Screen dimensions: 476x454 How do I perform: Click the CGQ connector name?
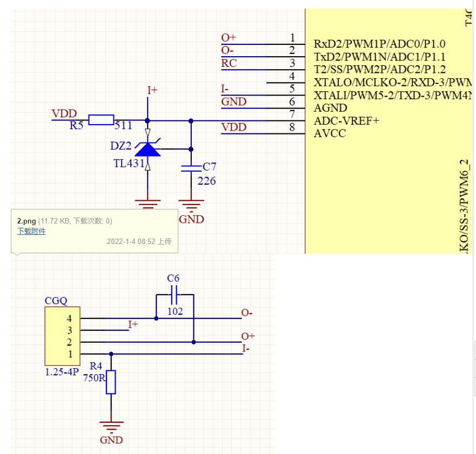click(56, 301)
